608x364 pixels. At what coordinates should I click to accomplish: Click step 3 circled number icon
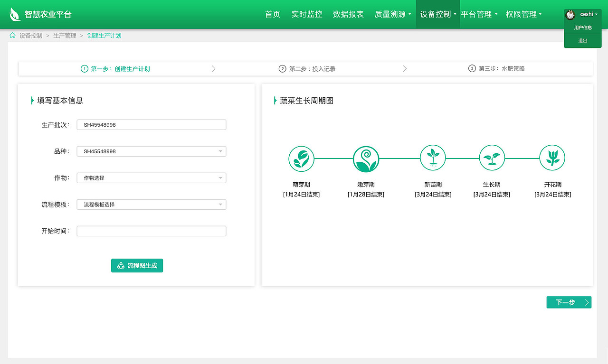472,68
